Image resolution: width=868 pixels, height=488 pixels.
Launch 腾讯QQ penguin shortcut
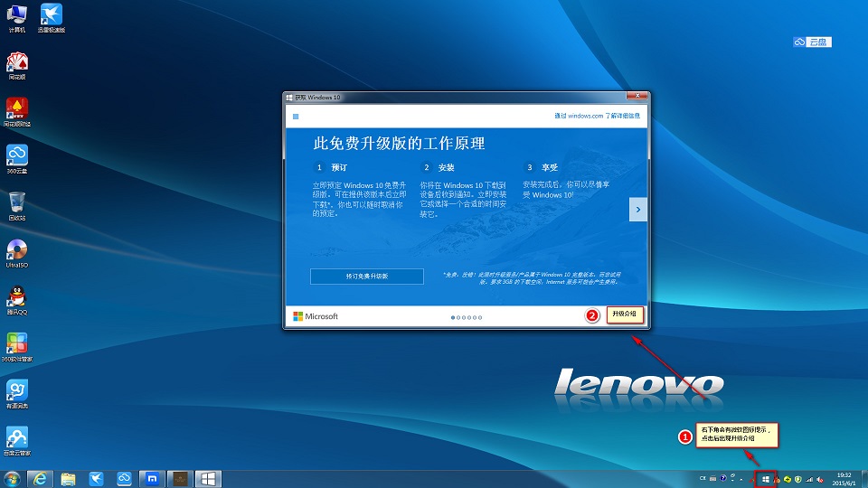[17, 300]
